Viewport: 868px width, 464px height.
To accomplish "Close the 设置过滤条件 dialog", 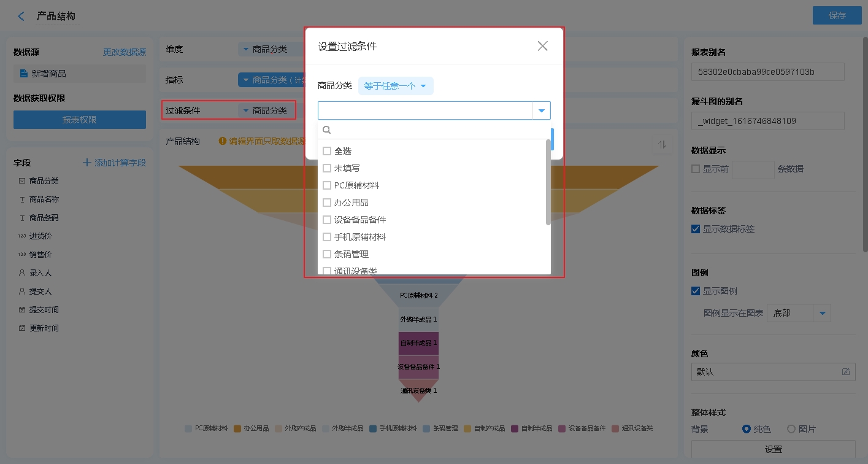I will pos(542,46).
